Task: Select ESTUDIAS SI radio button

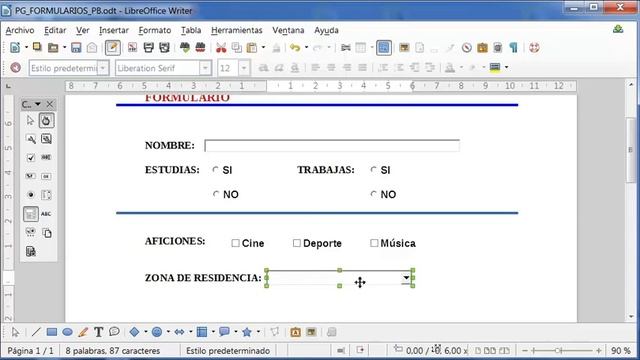Action: [216, 169]
